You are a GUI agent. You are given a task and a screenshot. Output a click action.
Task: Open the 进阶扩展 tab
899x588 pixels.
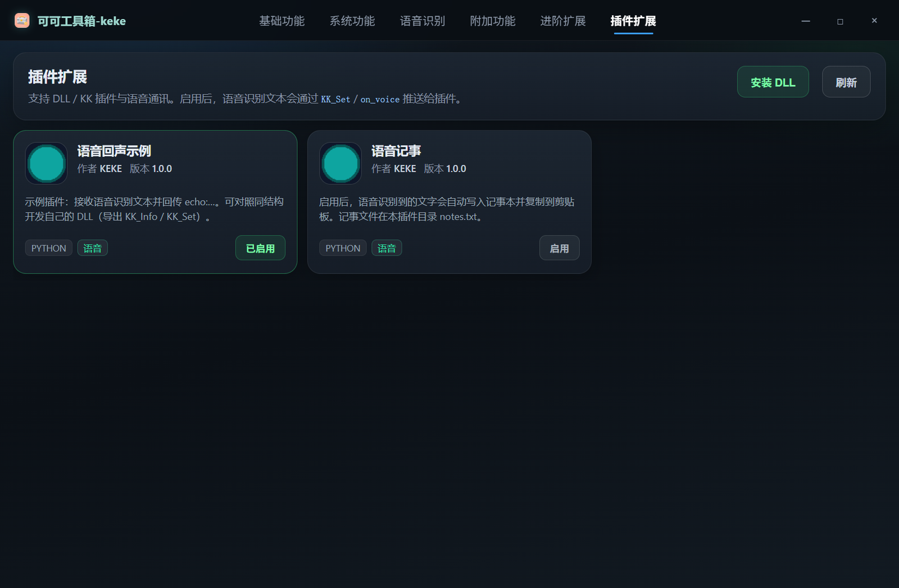point(563,21)
